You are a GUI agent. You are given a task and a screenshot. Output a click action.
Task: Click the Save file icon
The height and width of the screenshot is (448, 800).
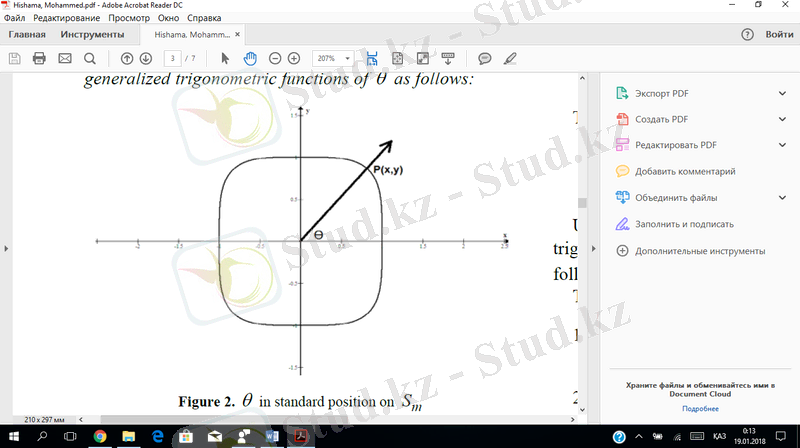pos(14,59)
